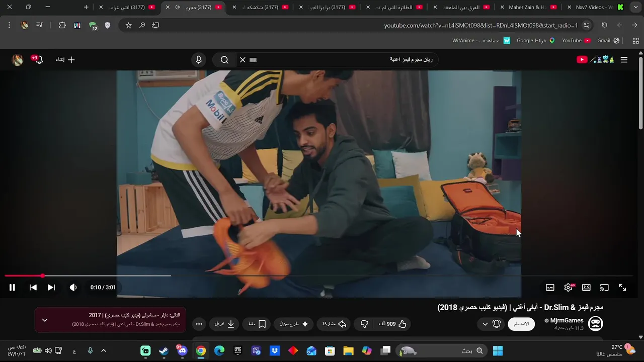Image resolution: width=644 pixels, height=362 pixels.
Task: Switch player to theater mode
Action: tap(586, 288)
